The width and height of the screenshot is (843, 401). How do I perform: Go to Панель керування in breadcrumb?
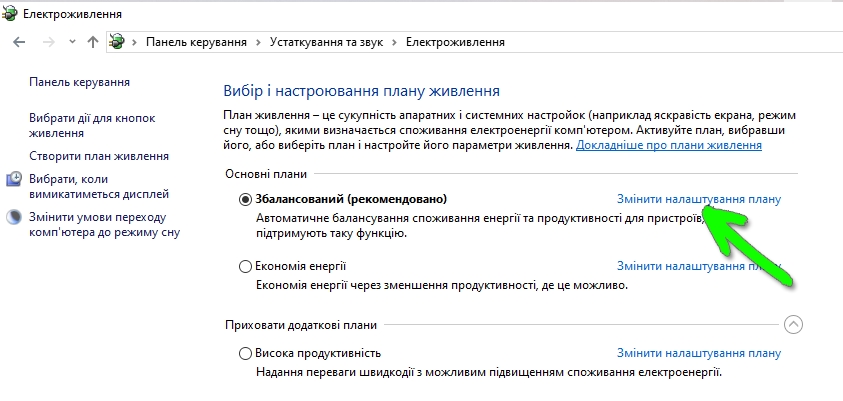[196, 42]
